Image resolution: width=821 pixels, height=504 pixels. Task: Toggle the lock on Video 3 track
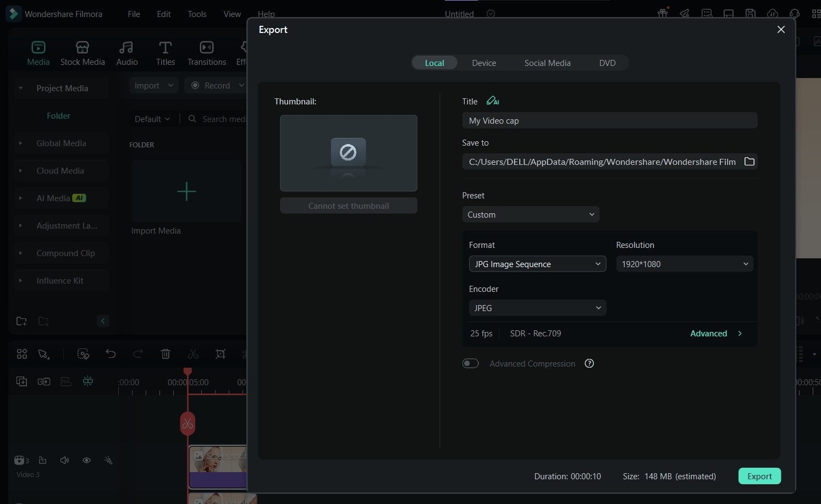[42, 460]
